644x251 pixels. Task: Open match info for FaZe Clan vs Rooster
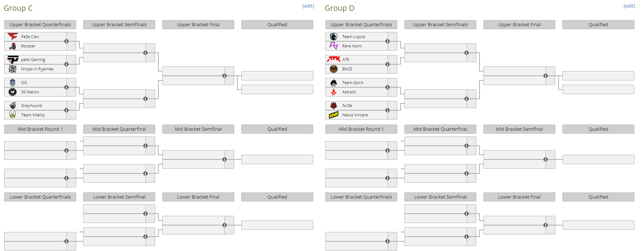click(66, 41)
